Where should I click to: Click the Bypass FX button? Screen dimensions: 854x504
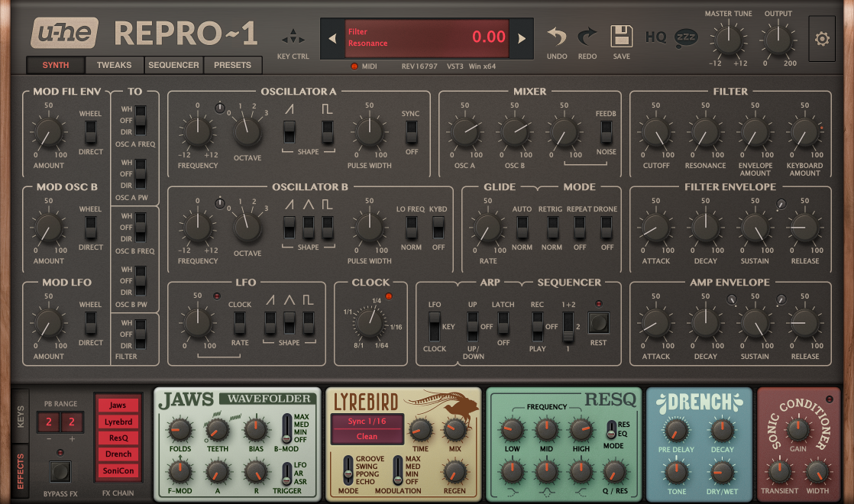(60, 471)
